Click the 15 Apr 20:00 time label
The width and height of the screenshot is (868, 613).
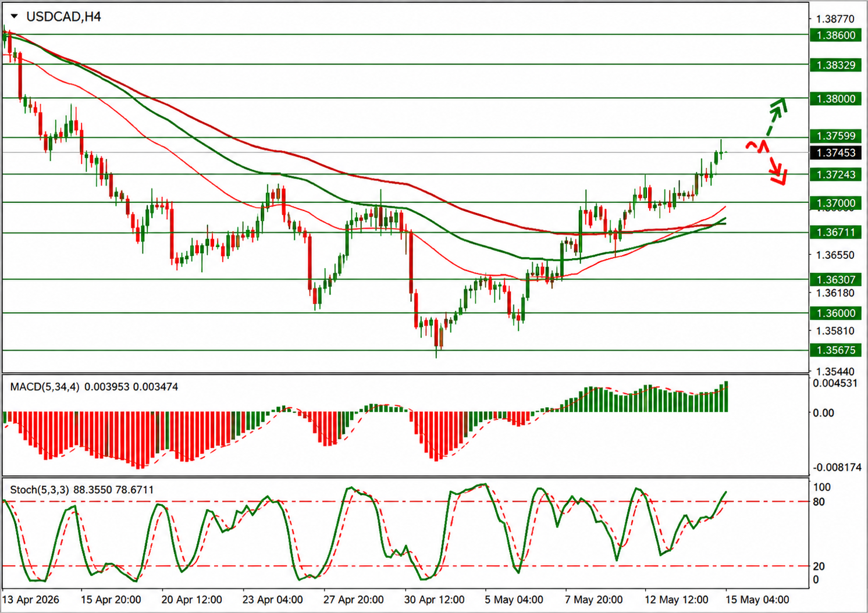pyautogui.click(x=111, y=600)
